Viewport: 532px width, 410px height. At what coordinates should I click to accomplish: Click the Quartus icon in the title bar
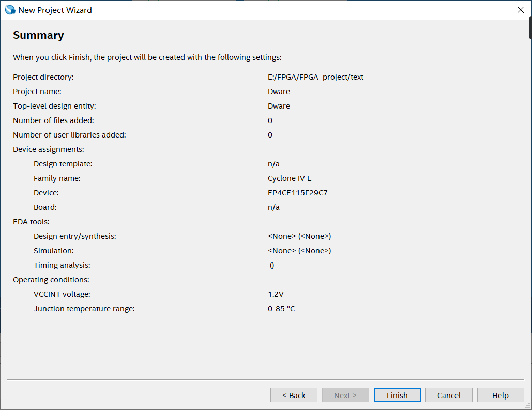tap(10, 10)
